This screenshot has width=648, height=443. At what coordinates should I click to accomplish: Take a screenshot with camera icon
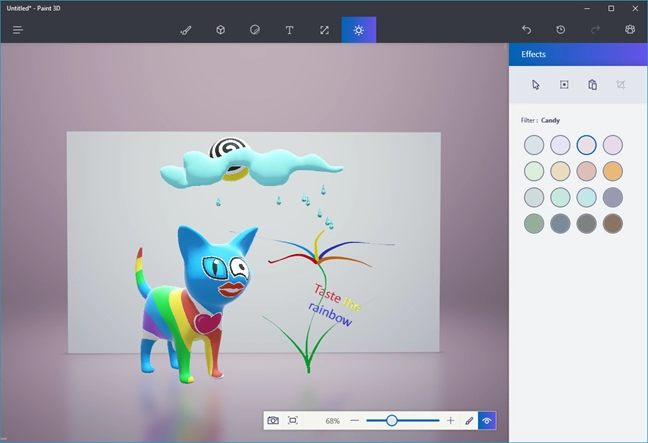coord(273,421)
